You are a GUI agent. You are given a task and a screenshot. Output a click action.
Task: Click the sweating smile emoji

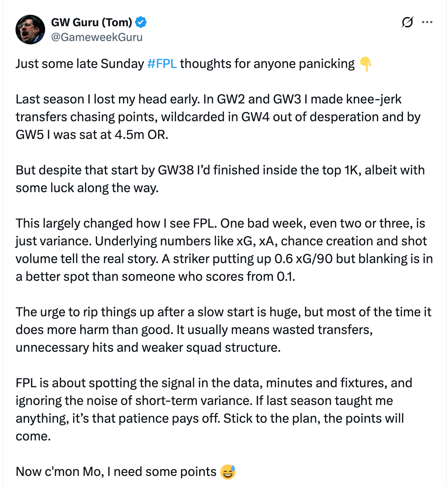(x=228, y=472)
